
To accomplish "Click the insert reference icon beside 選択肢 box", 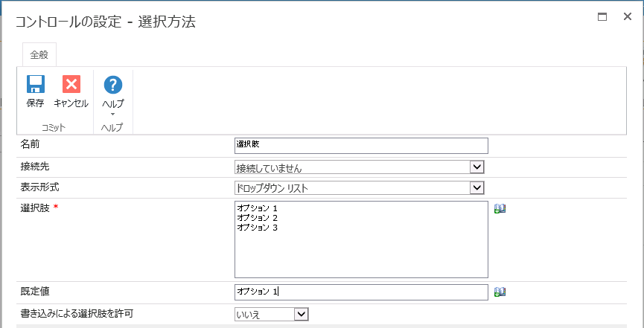I will [x=500, y=208].
